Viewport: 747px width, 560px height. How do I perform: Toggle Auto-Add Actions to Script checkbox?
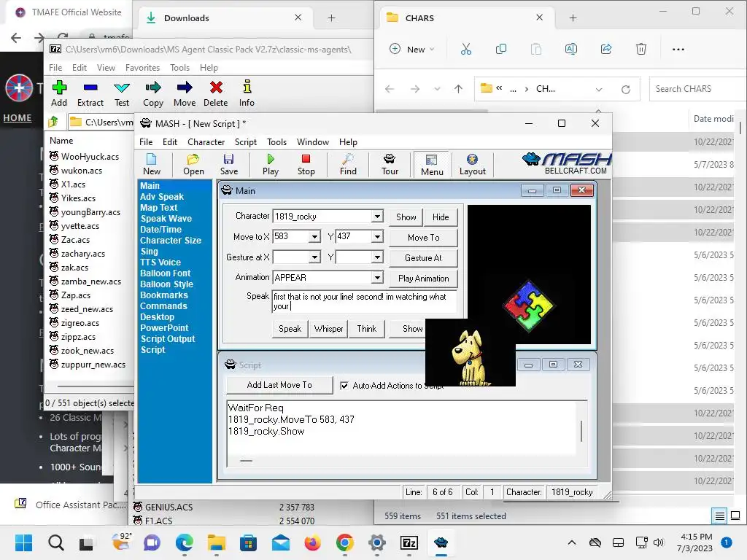click(344, 386)
